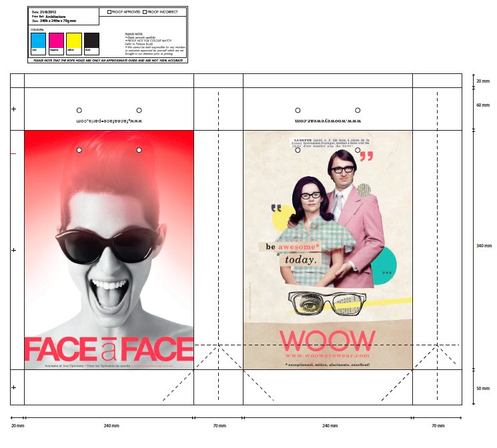Click the 'today.' text label

pyautogui.click(x=300, y=260)
